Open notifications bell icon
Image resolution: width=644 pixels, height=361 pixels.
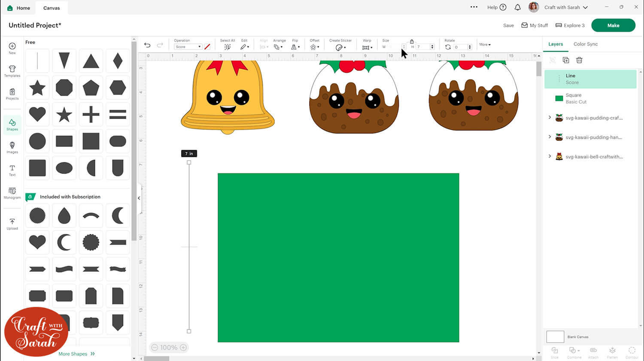tap(518, 7)
